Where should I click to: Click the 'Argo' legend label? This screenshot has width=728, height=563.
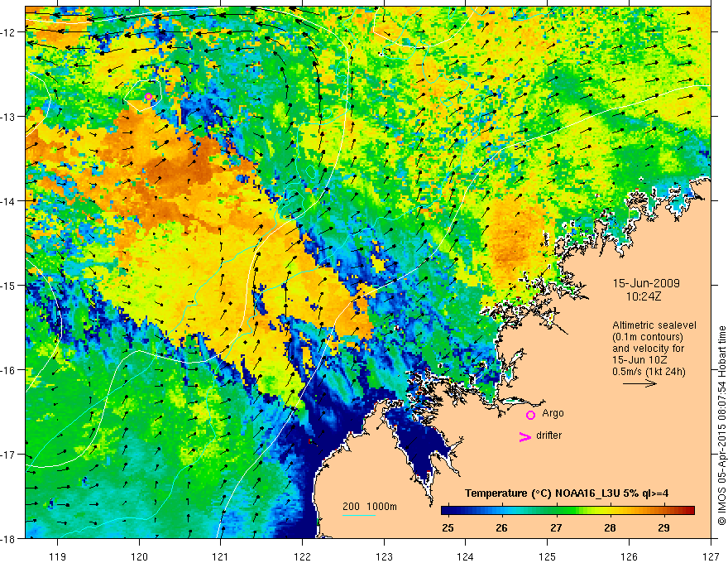(553, 413)
